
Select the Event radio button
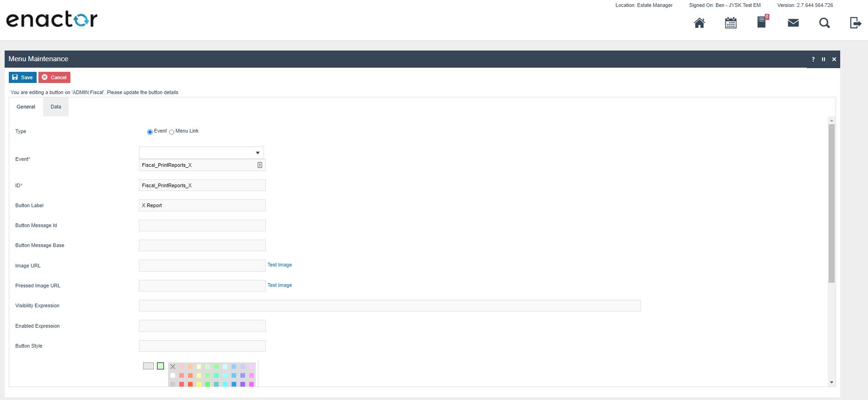(x=150, y=132)
